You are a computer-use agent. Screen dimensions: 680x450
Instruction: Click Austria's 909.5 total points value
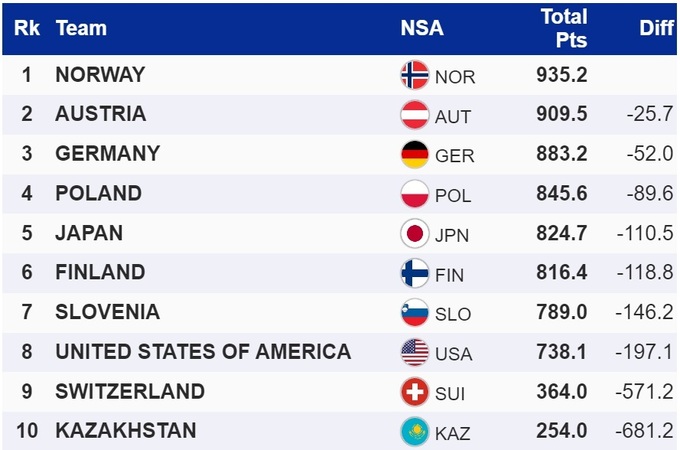(x=562, y=115)
